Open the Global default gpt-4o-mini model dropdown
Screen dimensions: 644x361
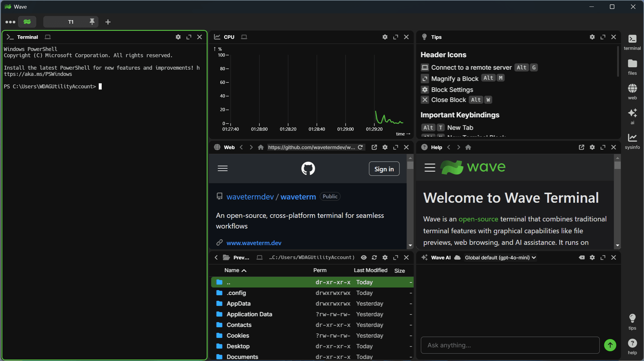500,258
